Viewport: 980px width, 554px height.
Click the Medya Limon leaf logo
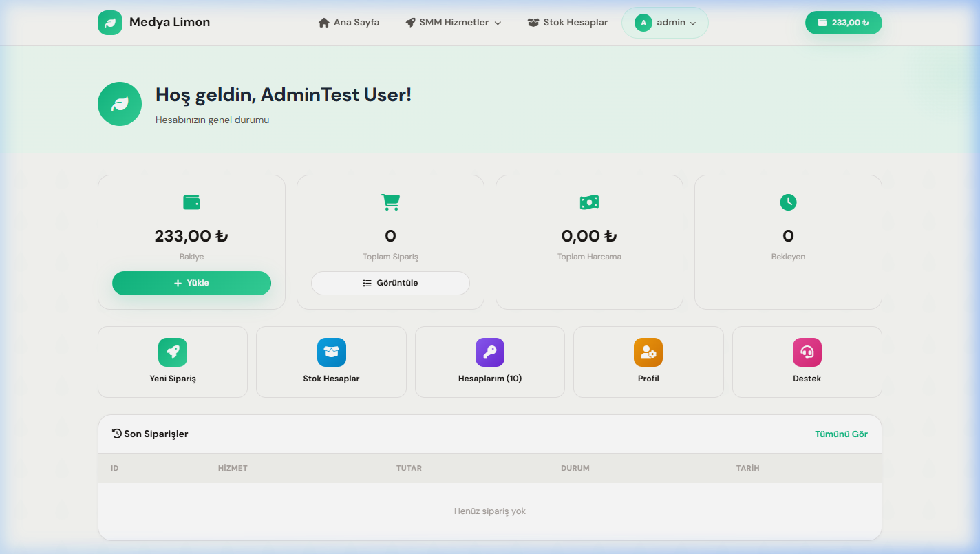pyautogui.click(x=110, y=23)
